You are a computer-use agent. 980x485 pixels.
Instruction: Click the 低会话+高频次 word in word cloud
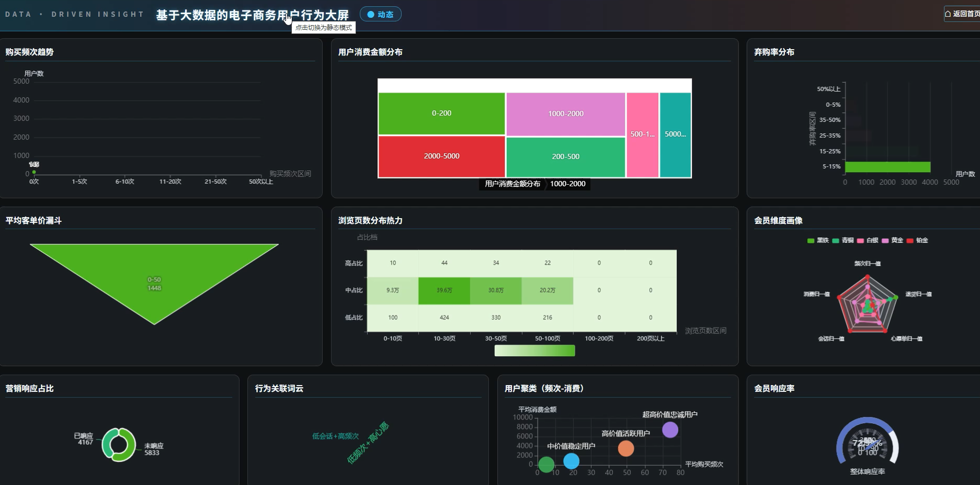pos(336,436)
